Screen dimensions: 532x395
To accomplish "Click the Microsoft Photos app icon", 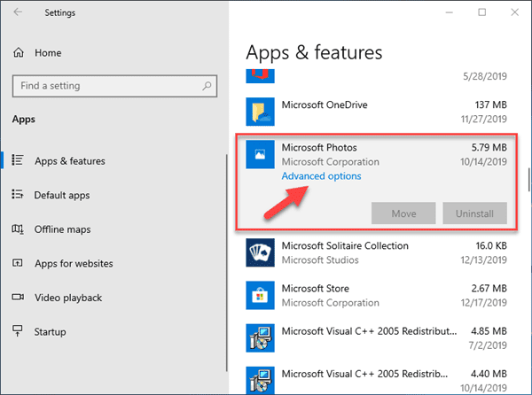I will [260, 154].
